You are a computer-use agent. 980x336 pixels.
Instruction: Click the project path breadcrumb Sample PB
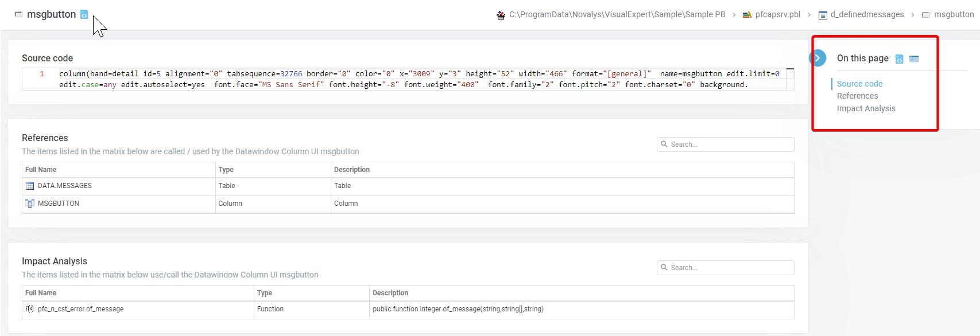click(617, 14)
